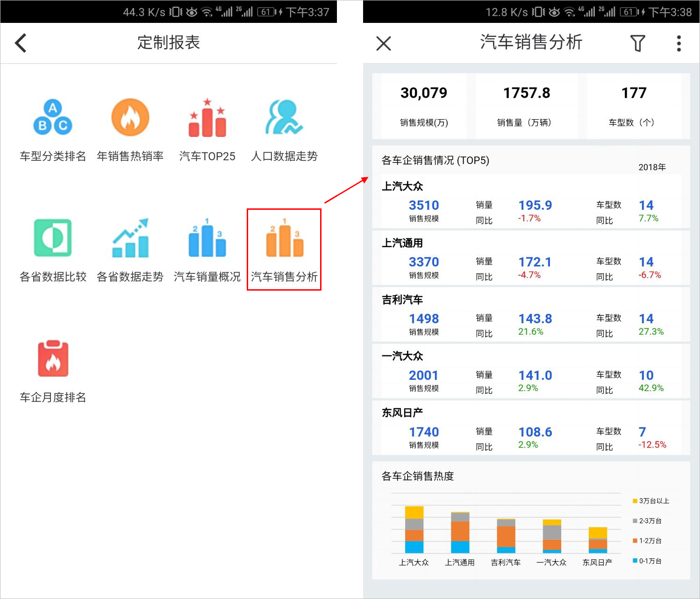Click the 吉利汽车 stacked bar in chart
700x599 pixels.
point(506,536)
